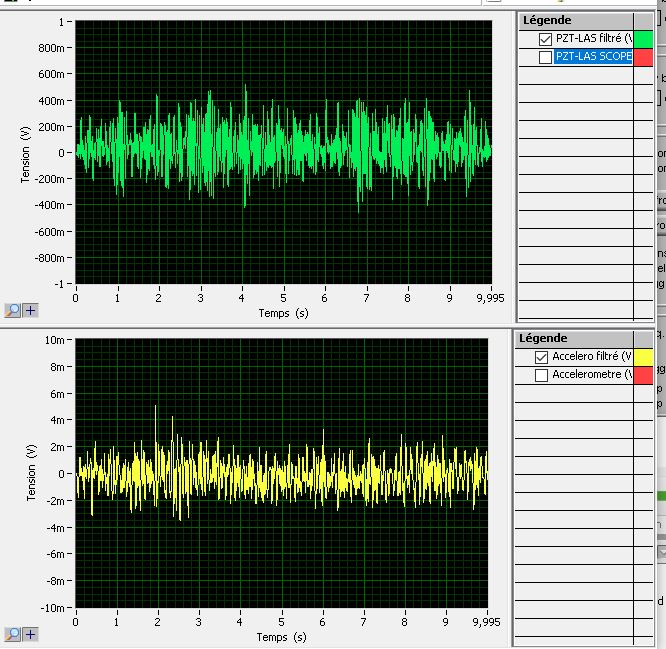The width and height of the screenshot is (666, 649).
Task: Enable the PZT-LAS SCOPE plot checkbox
Action: (545, 57)
